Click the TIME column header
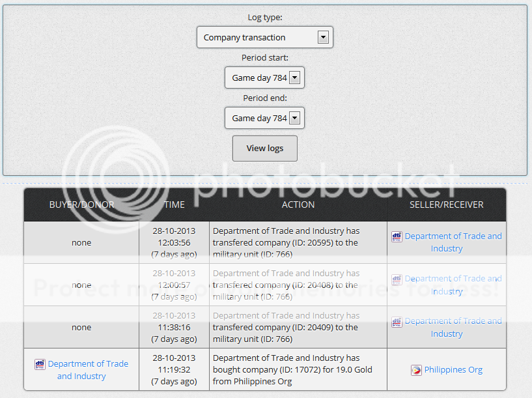This screenshot has width=532, height=398. (x=175, y=205)
